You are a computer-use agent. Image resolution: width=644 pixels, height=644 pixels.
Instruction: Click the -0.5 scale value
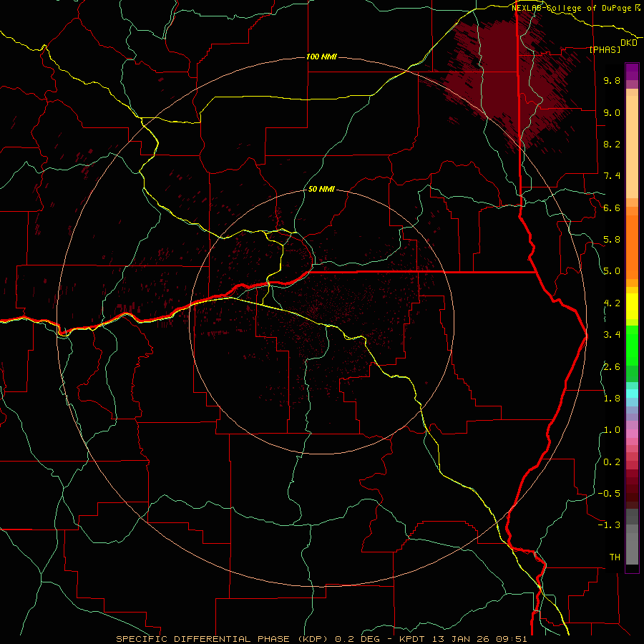coord(609,494)
